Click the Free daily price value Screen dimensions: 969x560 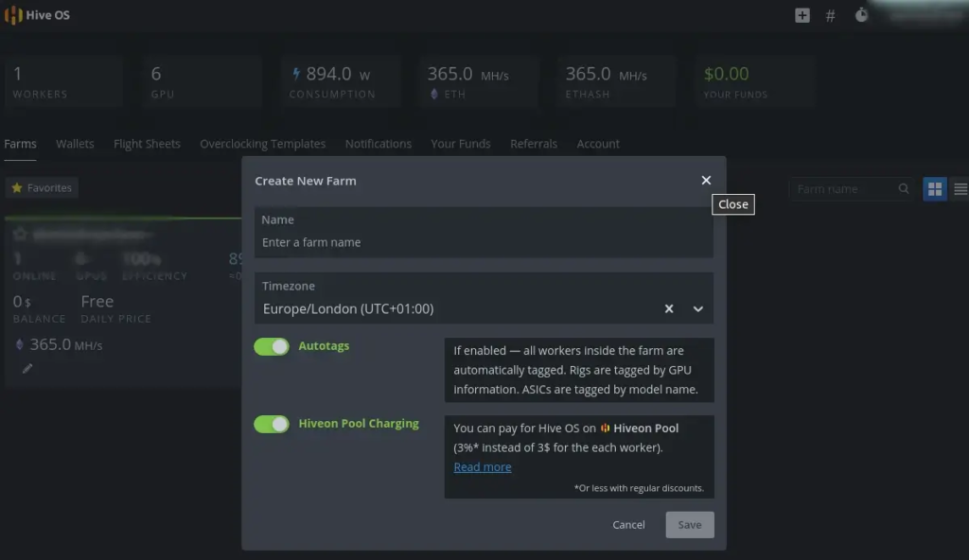coord(97,302)
